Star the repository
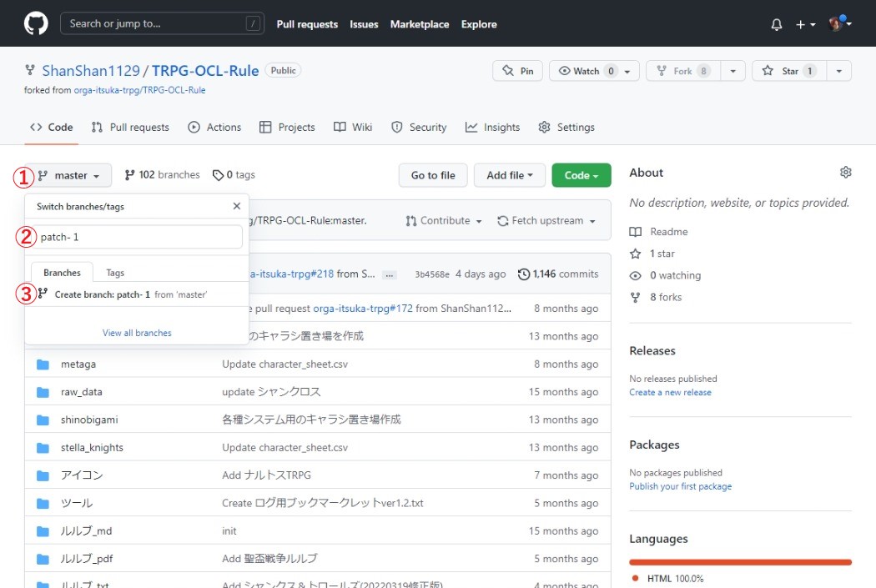 point(789,71)
